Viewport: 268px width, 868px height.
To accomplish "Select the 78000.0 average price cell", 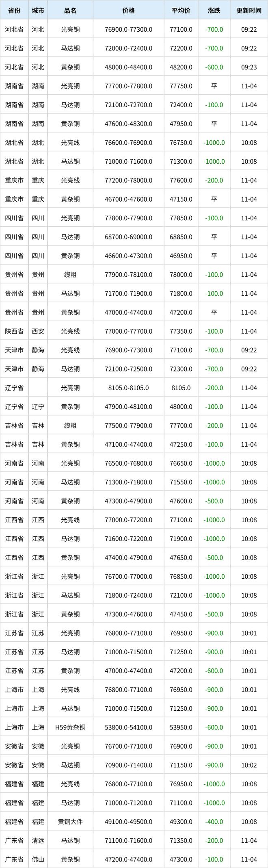I will (181, 275).
